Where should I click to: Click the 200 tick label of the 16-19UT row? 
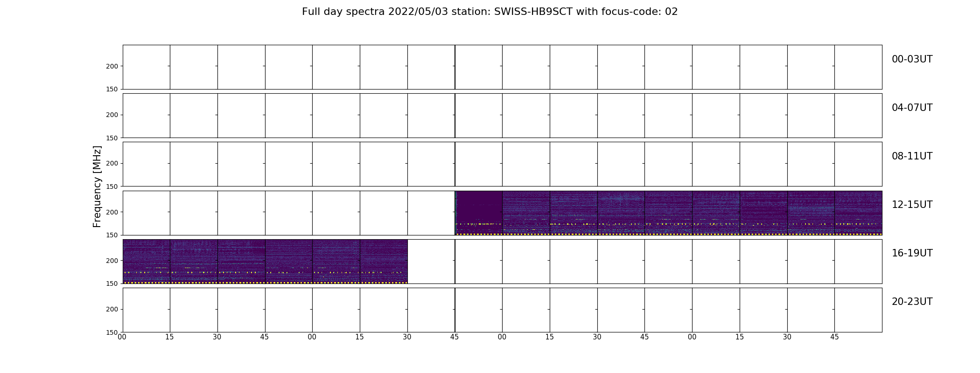[x=112, y=261]
